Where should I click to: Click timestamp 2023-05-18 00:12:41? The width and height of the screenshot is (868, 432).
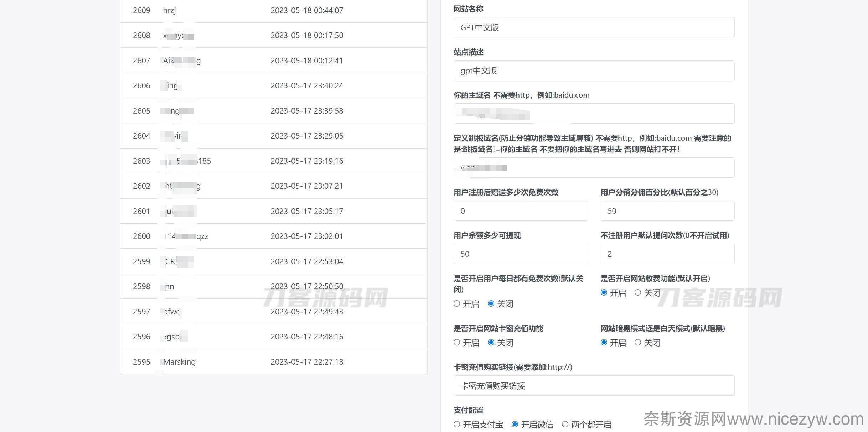point(307,61)
